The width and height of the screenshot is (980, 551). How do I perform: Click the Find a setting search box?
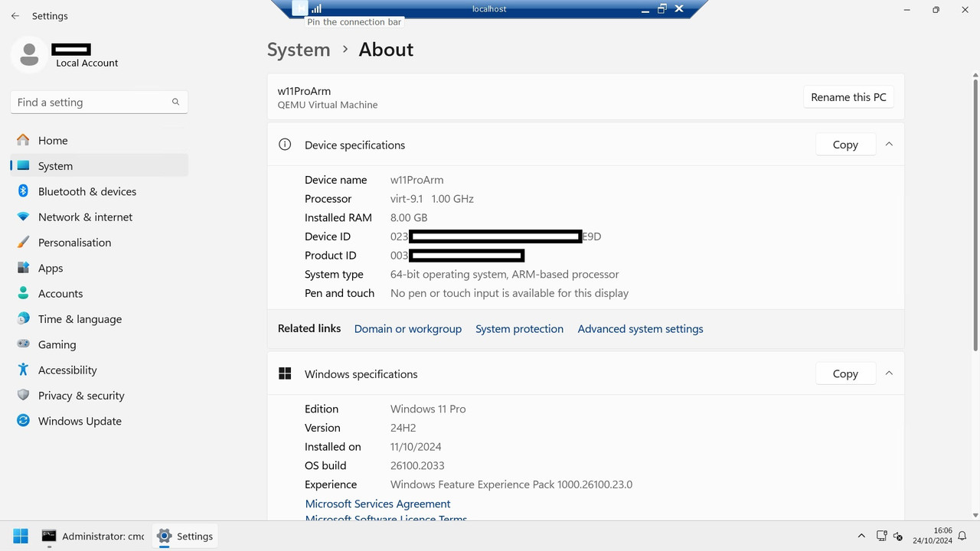tap(99, 102)
